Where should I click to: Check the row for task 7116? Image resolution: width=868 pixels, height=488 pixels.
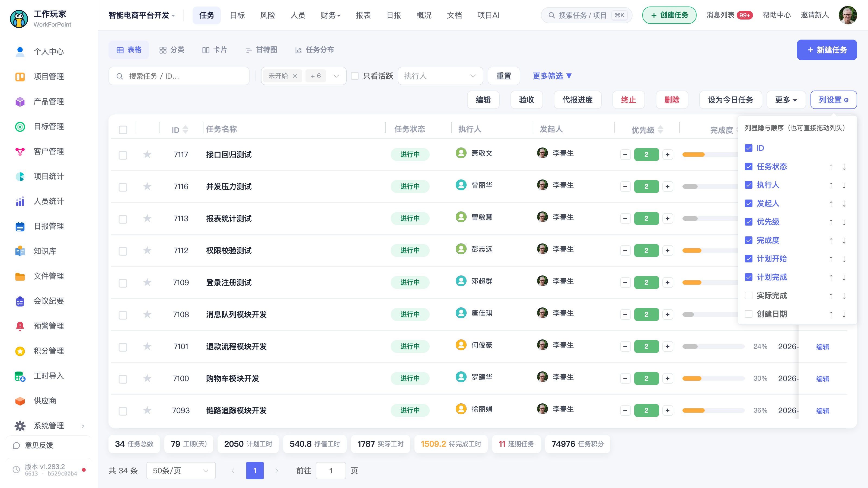[x=123, y=187]
